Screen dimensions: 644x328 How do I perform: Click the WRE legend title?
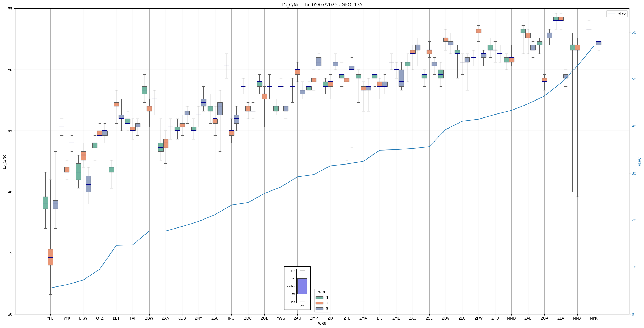point(322,292)
